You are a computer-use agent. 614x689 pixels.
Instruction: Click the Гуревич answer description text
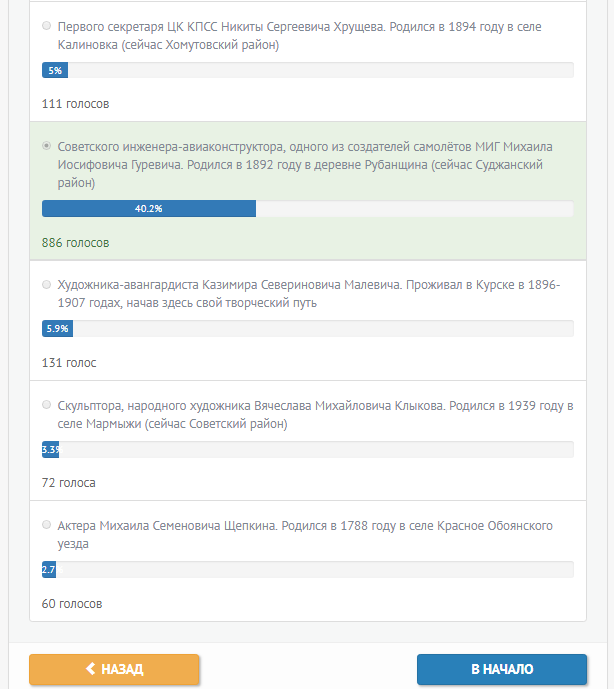coord(305,165)
